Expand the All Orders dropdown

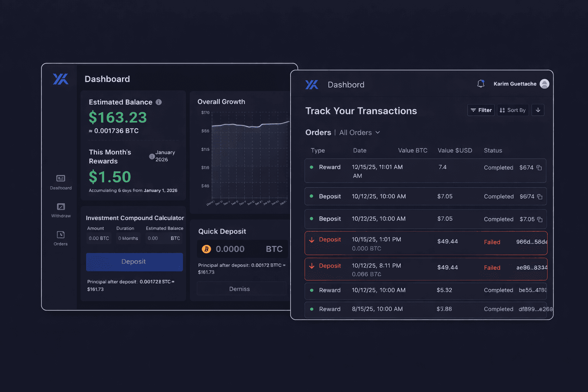click(359, 132)
